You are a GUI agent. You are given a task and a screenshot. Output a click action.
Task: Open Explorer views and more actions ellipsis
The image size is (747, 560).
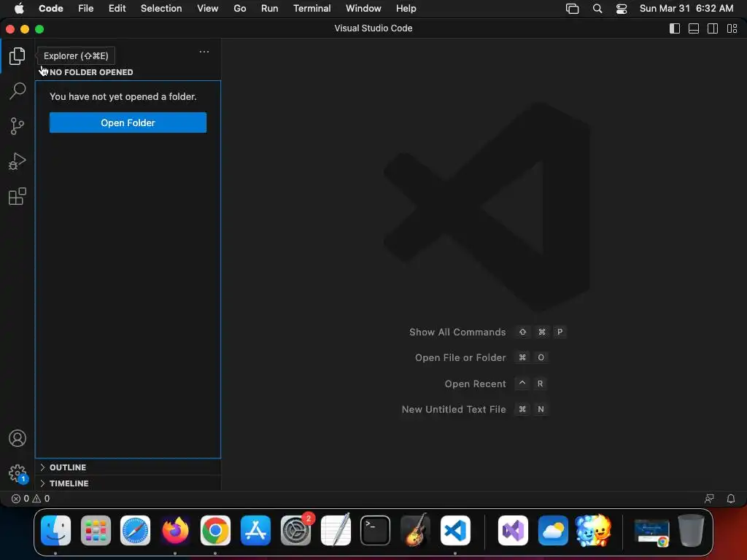pos(204,52)
